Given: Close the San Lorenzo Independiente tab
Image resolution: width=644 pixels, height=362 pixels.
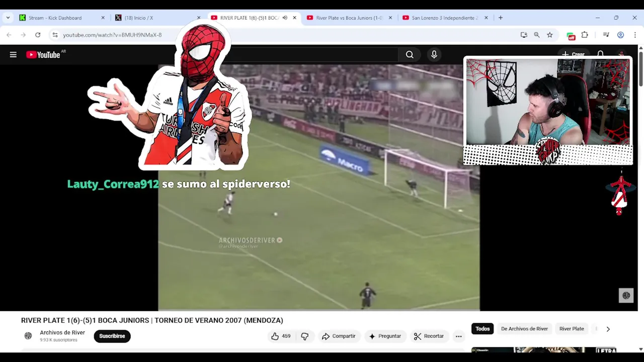Looking at the screenshot, I should [x=486, y=18].
